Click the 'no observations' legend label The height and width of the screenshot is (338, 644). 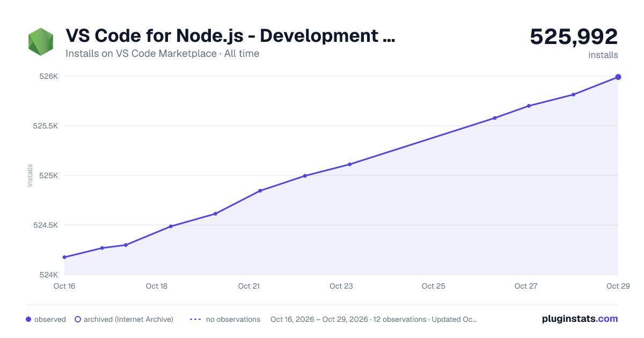233,319
